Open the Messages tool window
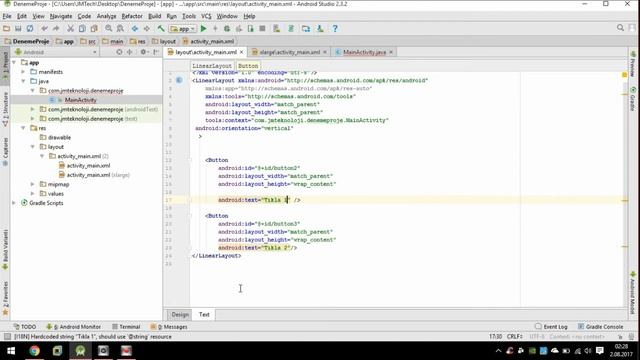This screenshot has width=640, height=360. coord(169,327)
